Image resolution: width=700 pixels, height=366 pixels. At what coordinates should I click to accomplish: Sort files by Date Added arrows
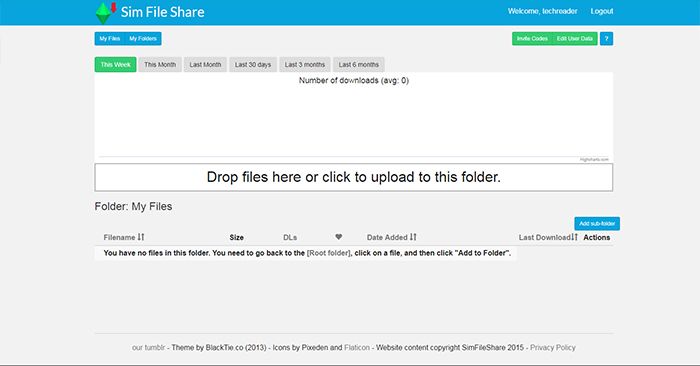pos(413,237)
